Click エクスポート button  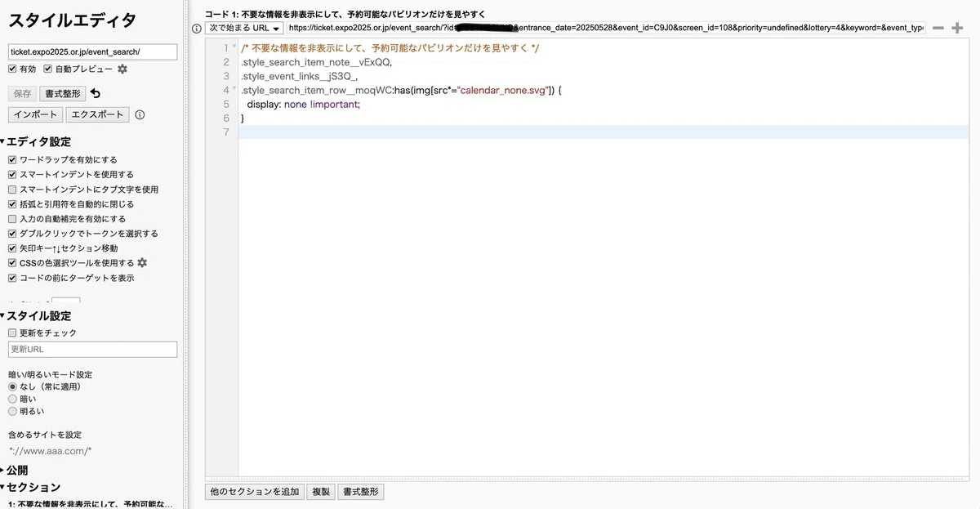[x=97, y=115]
